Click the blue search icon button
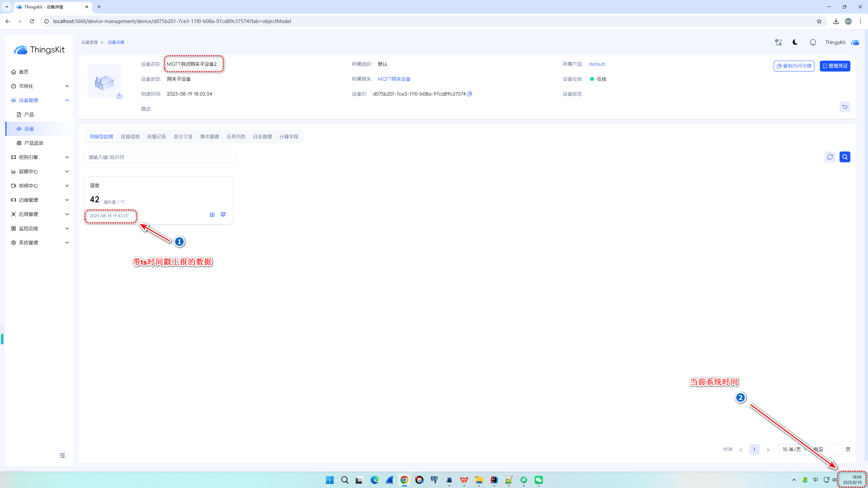Image resolution: width=868 pixels, height=488 pixels. (845, 157)
